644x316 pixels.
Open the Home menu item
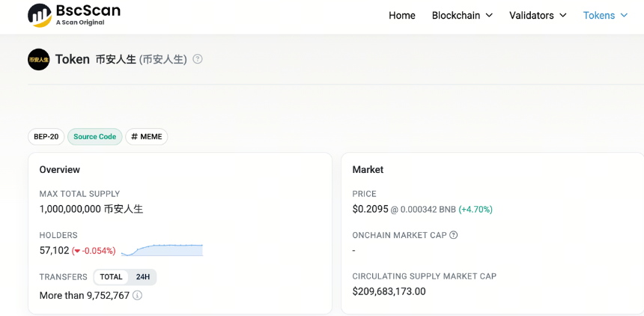point(401,16)
